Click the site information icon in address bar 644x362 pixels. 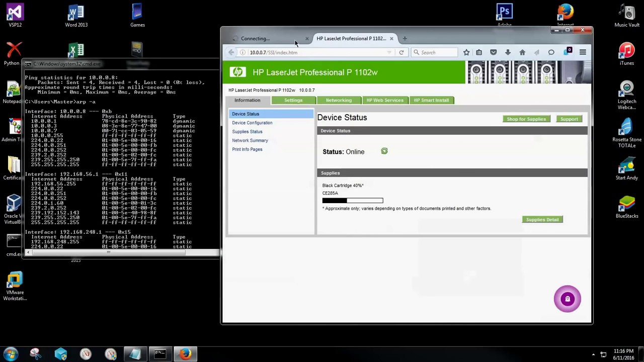pyautogui.click(x=243, y=52)
